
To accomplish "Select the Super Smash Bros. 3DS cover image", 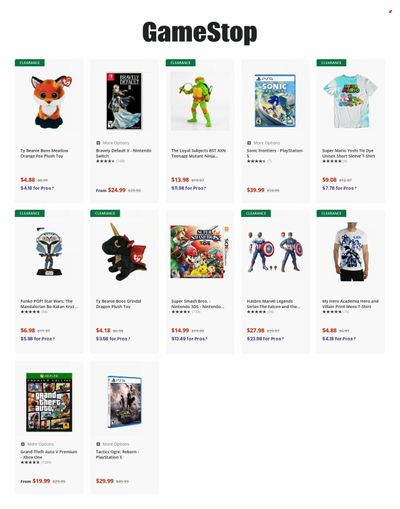I will pyautogui.click(x=200, y=252).
